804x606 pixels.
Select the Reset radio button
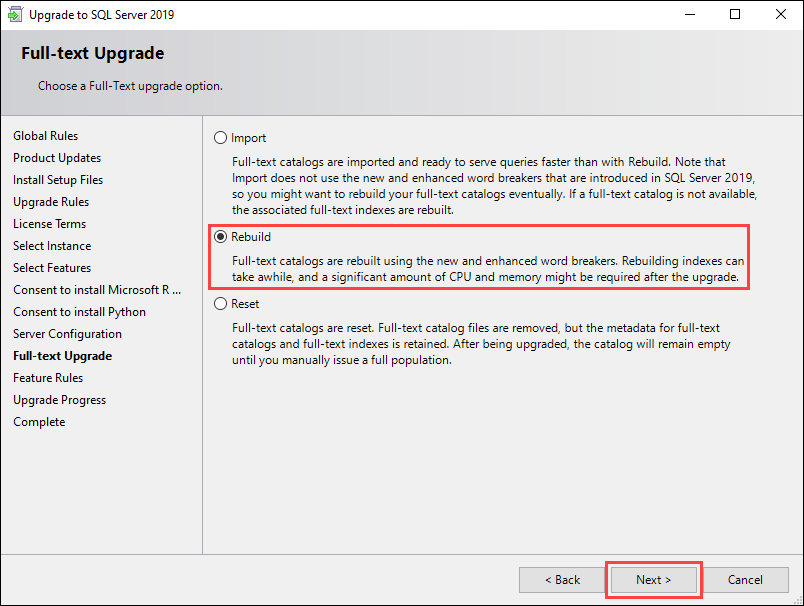click(x=221, y=304)
